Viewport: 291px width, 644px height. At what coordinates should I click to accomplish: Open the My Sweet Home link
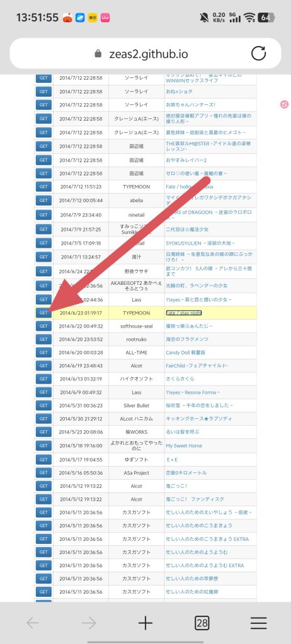point(184,446)
